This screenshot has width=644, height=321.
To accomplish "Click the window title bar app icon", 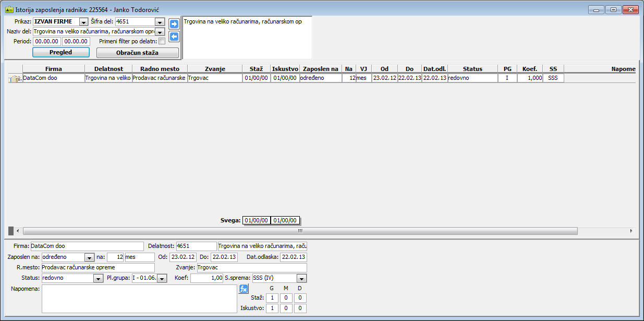I will coord(9,9).
